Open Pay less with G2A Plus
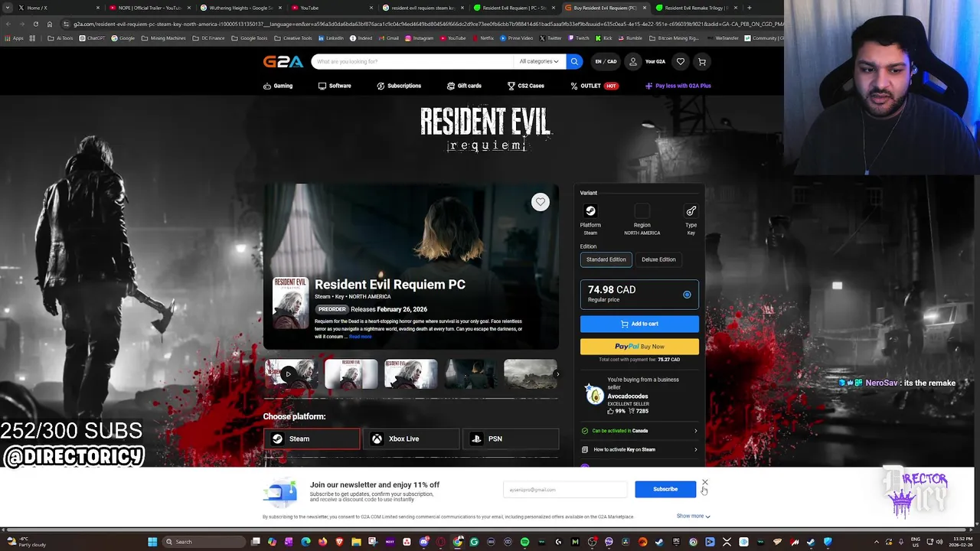The width and height of the screenshot is (980, 551). (x=678, y=86)
